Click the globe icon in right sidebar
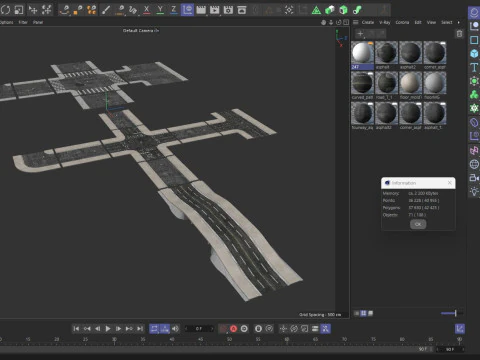This screenshot has height=360, width=480. tap(474, 164)
